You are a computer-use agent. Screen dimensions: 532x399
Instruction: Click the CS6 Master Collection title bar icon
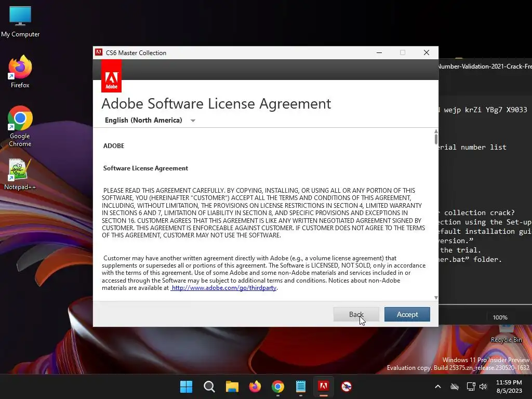pos(99,52)
